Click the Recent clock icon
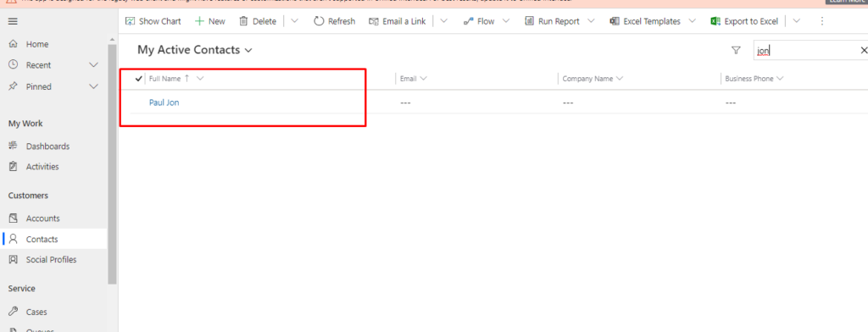Screen dimensions: 868x332 click(x=14, y=64)
